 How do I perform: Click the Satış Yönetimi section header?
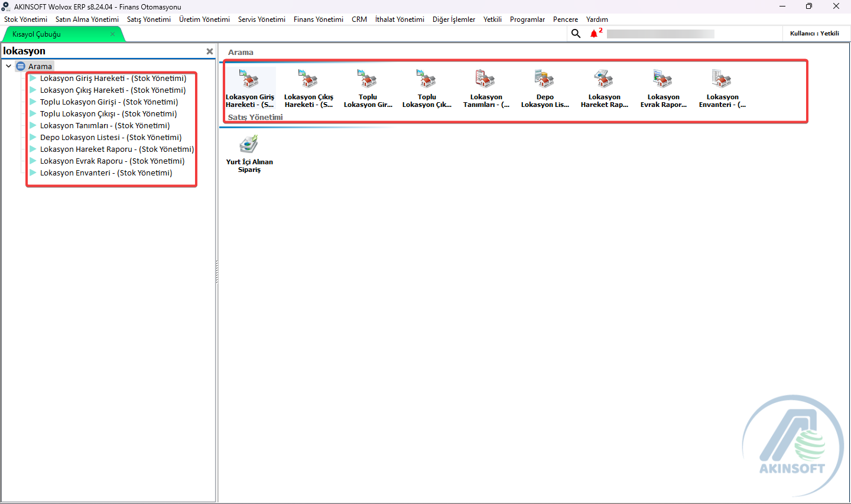pyautogui.click(x=255, y=118)
